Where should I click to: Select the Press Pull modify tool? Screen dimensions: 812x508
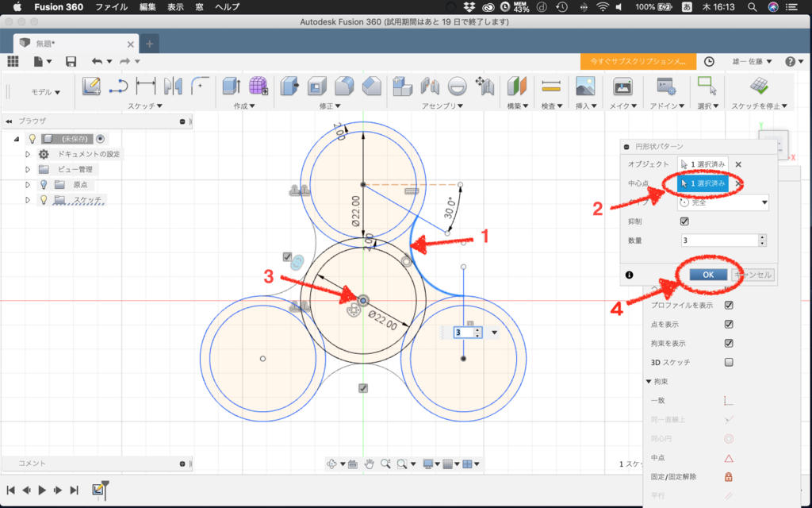(289, 86)
